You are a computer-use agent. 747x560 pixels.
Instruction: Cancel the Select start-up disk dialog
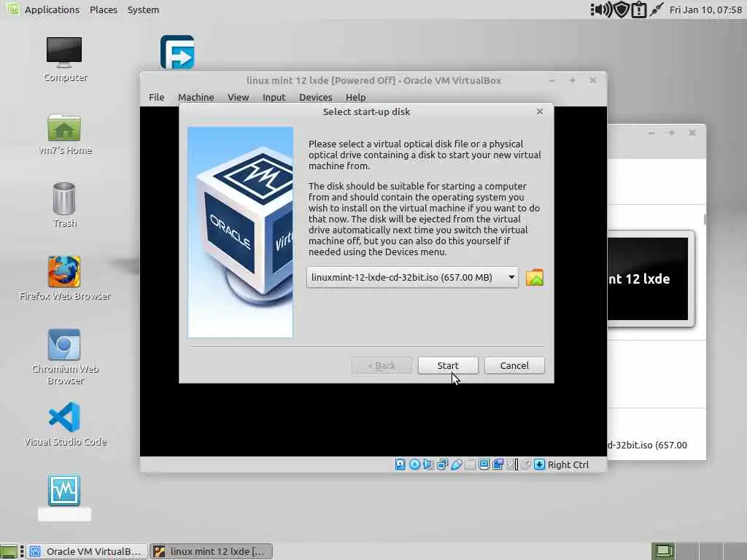(x=514, y=366)
